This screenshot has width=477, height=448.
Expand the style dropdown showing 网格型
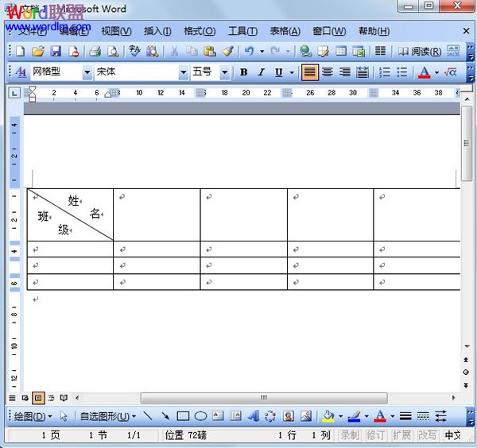87,72
